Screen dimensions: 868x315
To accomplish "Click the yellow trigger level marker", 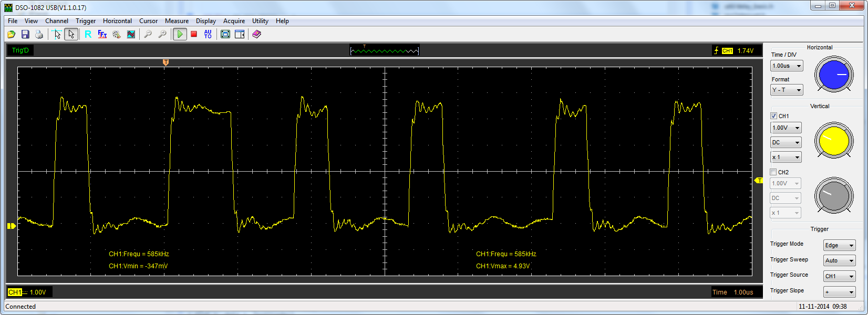I will [759, 181].
